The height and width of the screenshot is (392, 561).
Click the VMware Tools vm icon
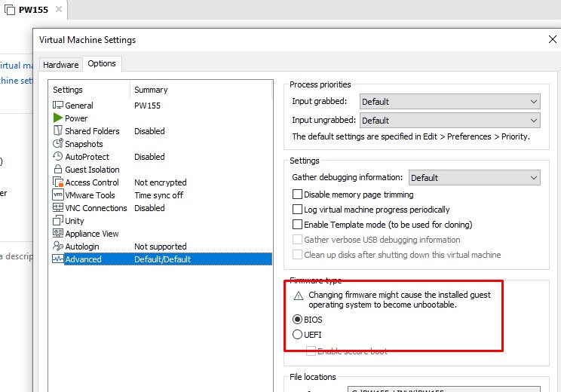[x=57, y=194]
